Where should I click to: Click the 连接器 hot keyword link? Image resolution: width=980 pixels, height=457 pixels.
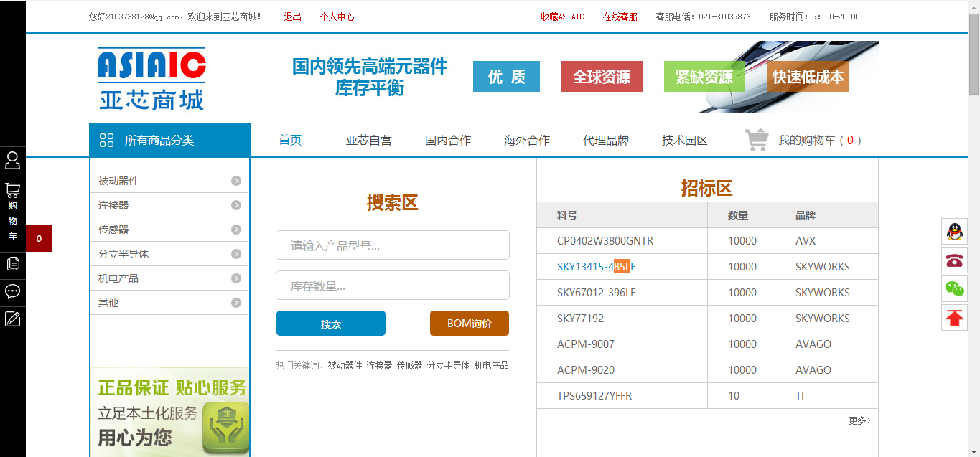point(379,365)
